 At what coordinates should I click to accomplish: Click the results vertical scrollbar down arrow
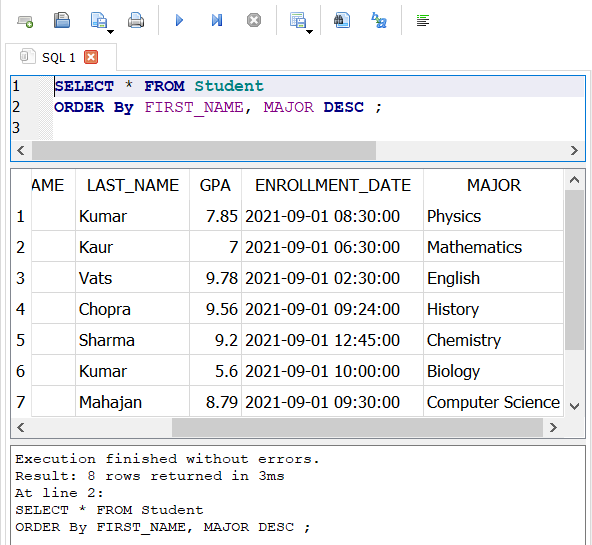coord(575,406)
